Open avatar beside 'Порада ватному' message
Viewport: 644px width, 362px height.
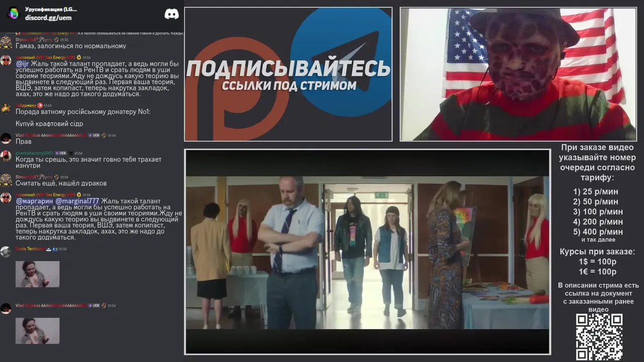6,109
